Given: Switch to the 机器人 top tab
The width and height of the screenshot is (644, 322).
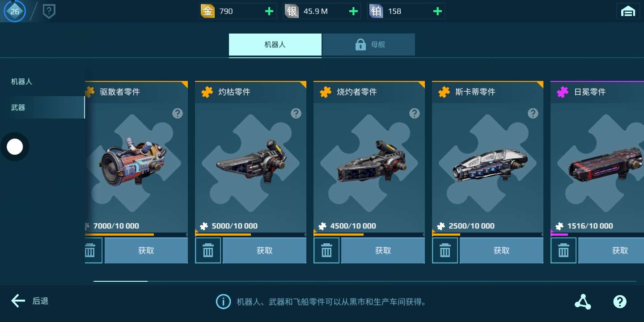Looking at the screenshot, I should click(275, 45).
